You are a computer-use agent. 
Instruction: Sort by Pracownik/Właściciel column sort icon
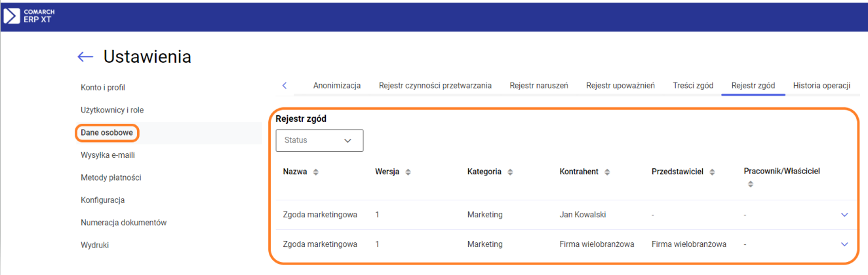[x=750, y=185]
